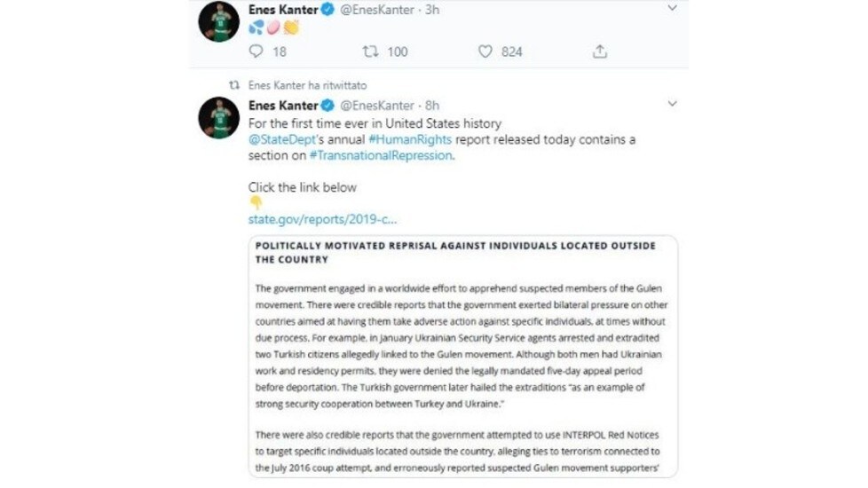This screenshot has height=488, width=868.
Task: Expand the top tweet's options chevron
Action: click(672, 8)
